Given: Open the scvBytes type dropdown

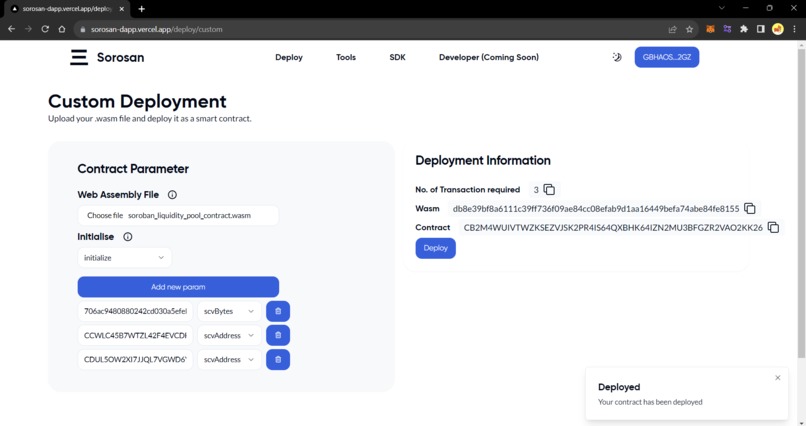Looking at the screenshot, I should (229, 311).
